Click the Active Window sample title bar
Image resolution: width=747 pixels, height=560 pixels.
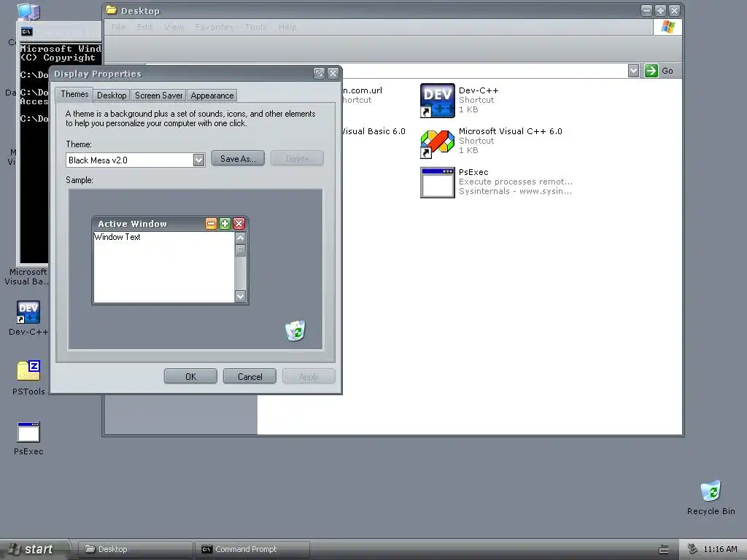pos(170,223)
